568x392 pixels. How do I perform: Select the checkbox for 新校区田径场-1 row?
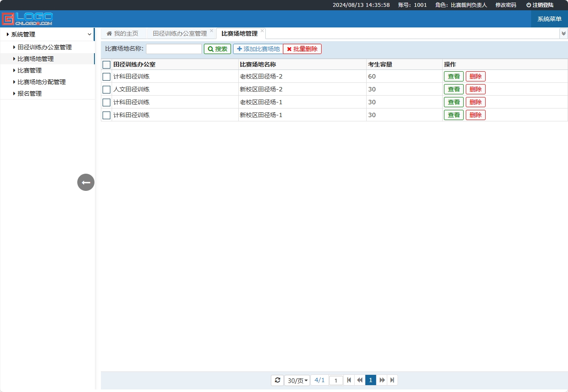[106, 115]
